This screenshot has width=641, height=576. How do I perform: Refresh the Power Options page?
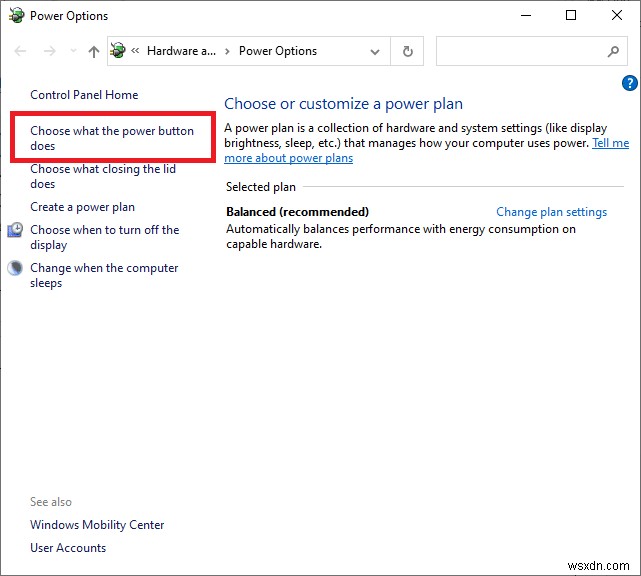(407, 51)
